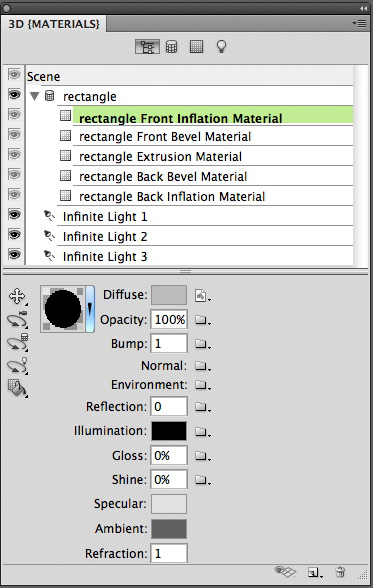Toggle eye for rectangle Front Bevel Material

[14, 134]
